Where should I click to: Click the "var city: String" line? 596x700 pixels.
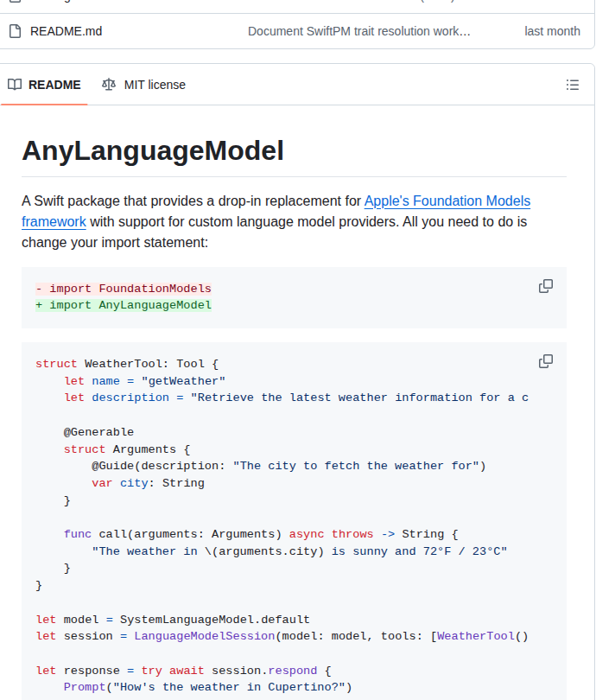pos(148,483)
